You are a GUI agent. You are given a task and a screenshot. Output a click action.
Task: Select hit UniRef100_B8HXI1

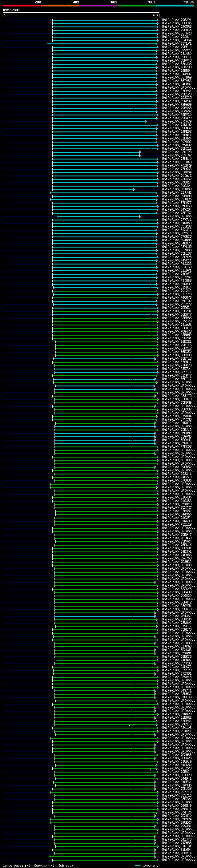[x=176, y=149]
